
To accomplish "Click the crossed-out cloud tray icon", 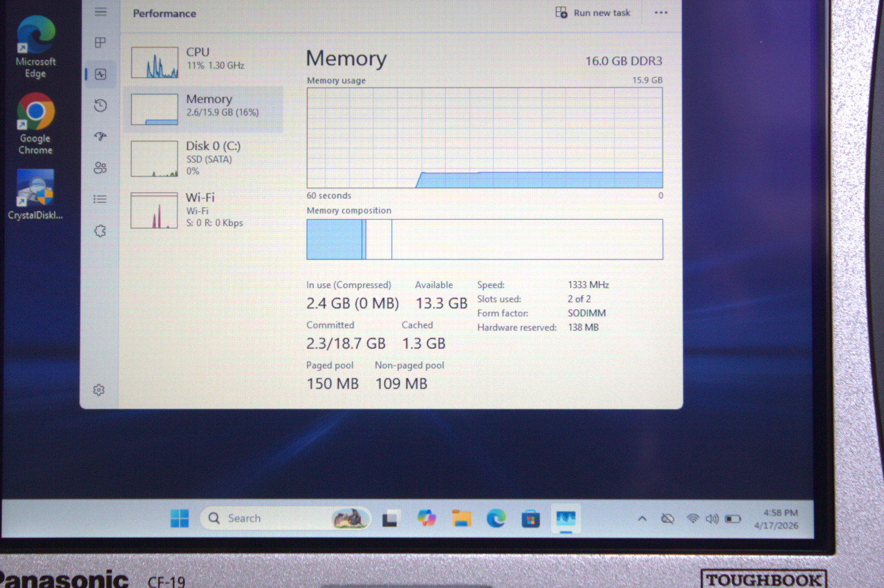I will point(667,518).
